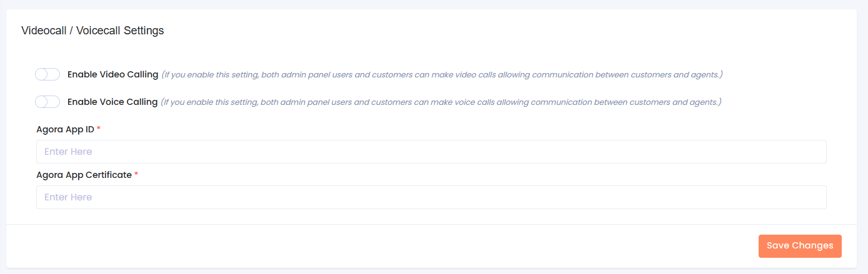Click the knob of the voice calling switch
Screen dimensions: 868x274
coord(42,102)
